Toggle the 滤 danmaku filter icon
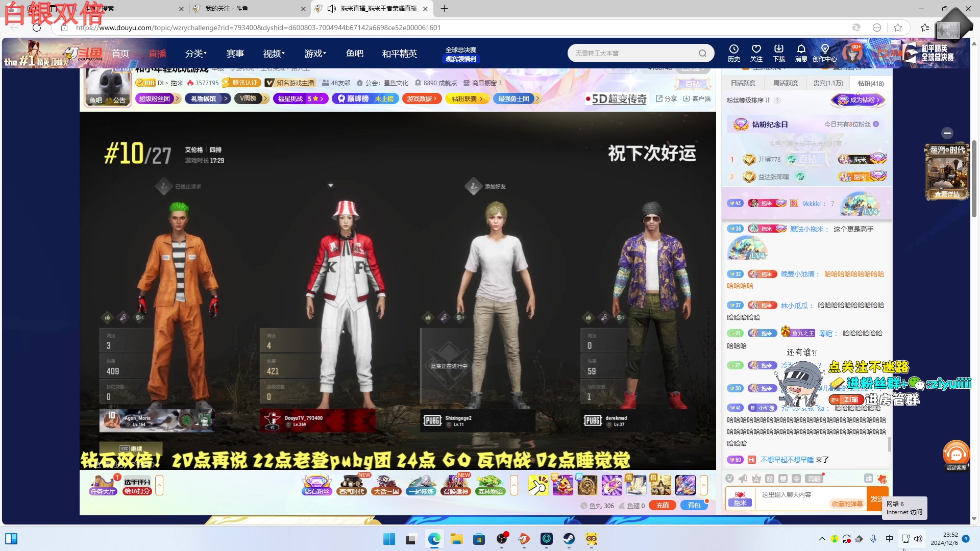 [x=868, y=479]
